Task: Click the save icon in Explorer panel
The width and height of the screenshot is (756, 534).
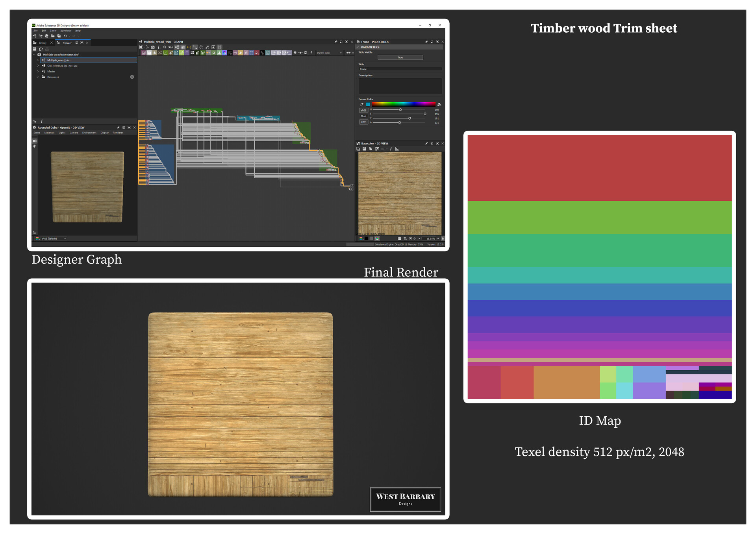Action: click(x=35, y=49)
